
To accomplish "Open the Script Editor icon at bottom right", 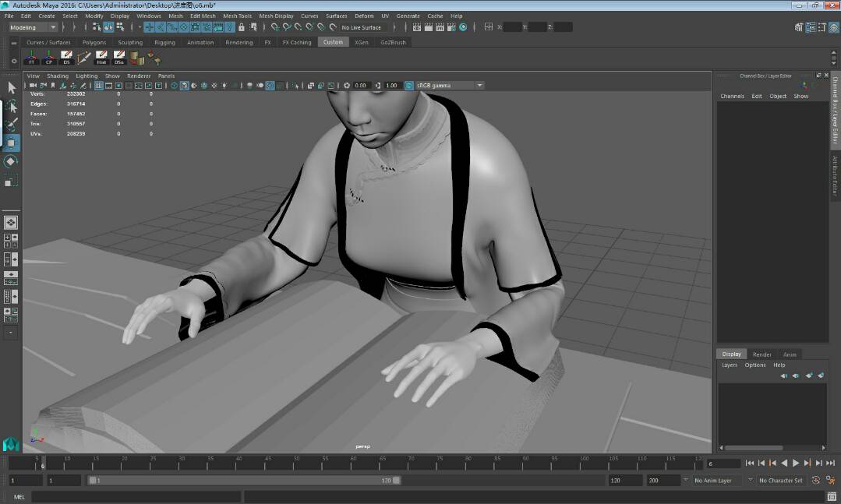I will click(x=832, y=496).
